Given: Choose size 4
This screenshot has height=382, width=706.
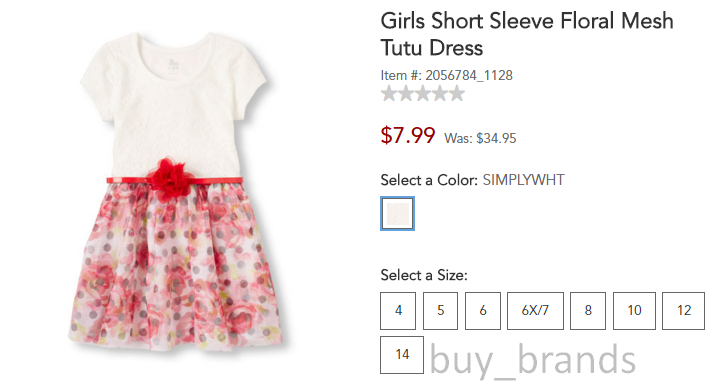Looking at the screenshot, I should (x=398, y=311).
